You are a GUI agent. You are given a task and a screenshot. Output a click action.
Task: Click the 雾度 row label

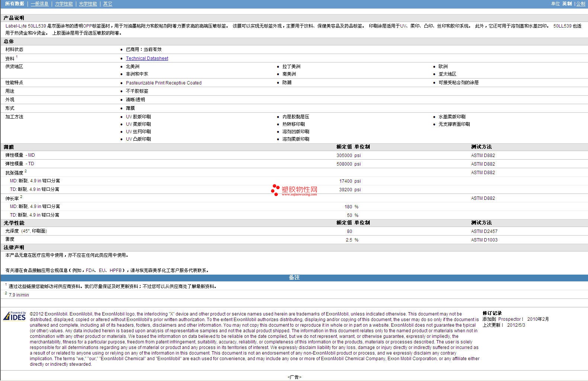(10, 239)
